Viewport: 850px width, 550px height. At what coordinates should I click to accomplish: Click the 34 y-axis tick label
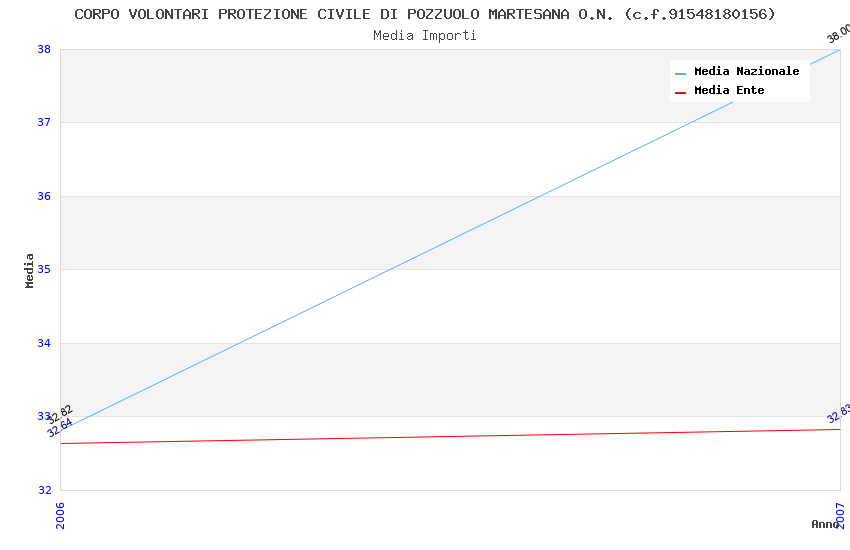click(x=44, y=343)
